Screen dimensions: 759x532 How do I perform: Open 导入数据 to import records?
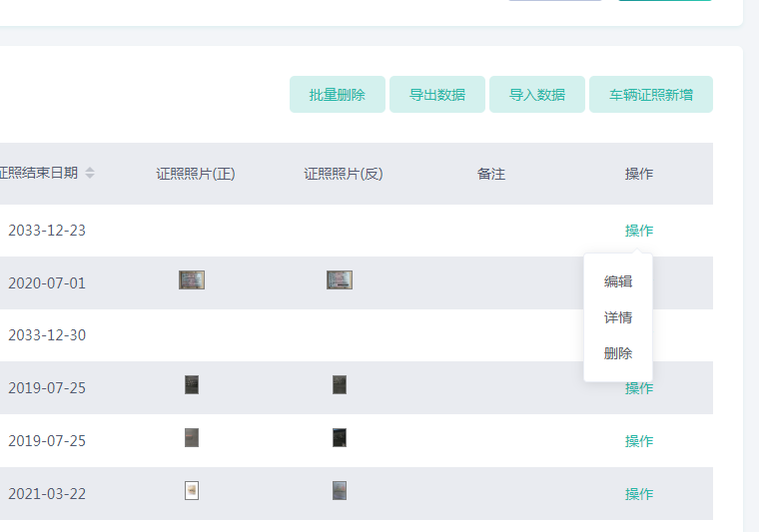pyautogui.click(x=536, y=95)
